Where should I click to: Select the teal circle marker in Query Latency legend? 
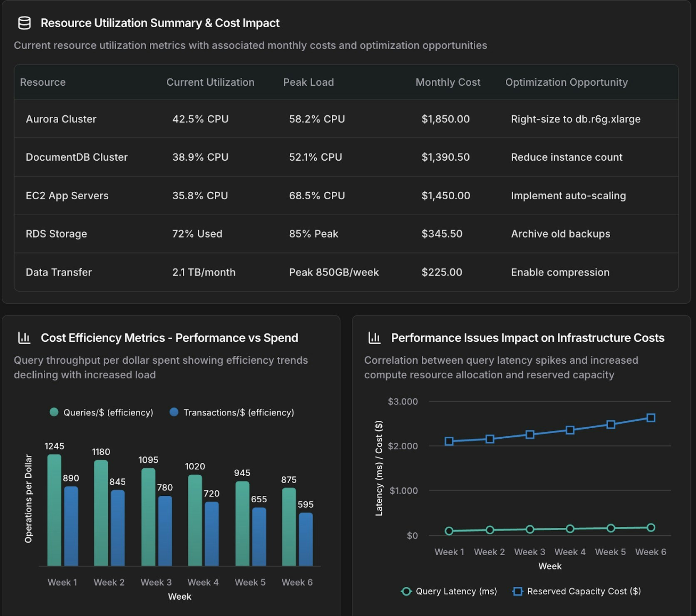coord(407,591)
